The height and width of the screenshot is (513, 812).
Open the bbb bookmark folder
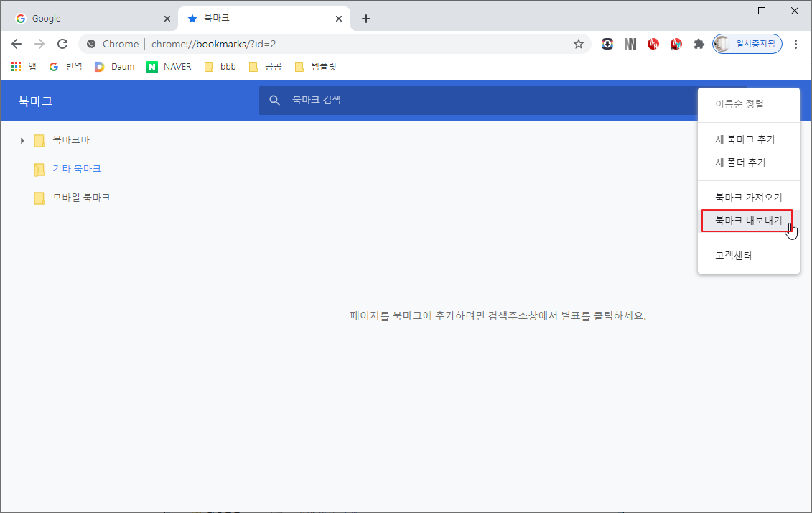(220, 66)
